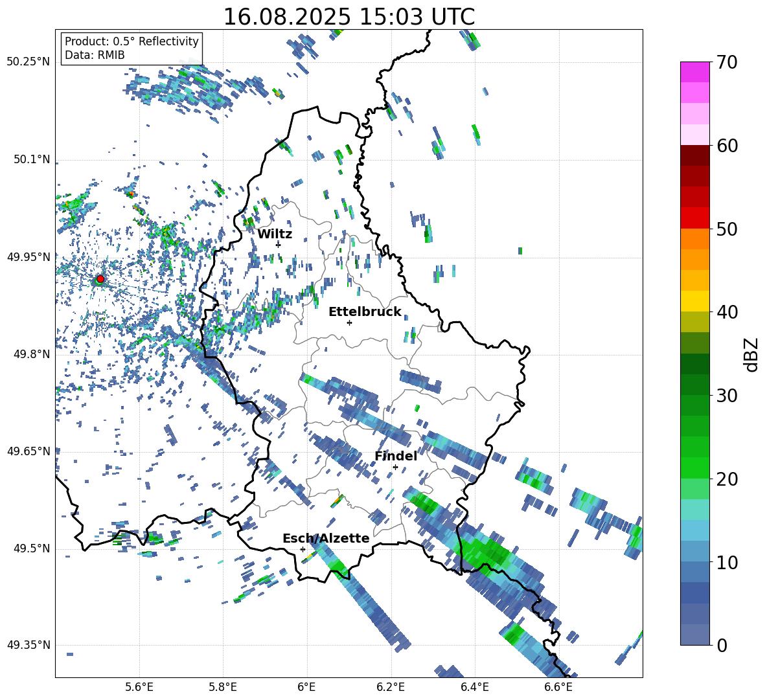The image size is (767, 700).
Task: Click the 49.95°N latitude label
Action: coord(29,257)
